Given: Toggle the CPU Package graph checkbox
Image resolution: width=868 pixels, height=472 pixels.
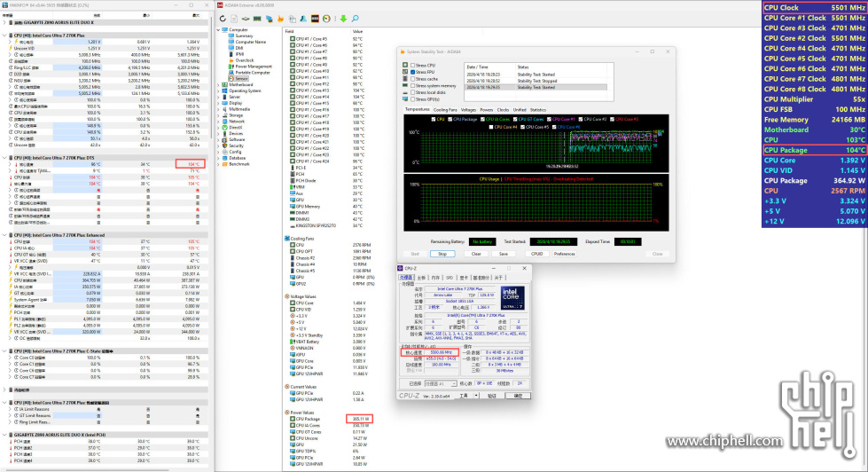Looking at the screenshot, I should point(450,119).
